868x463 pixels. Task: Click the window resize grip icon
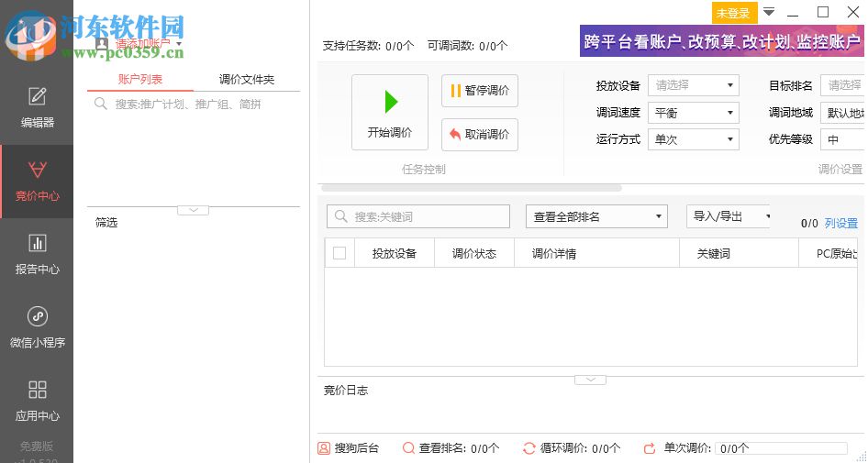pos(861,457)
